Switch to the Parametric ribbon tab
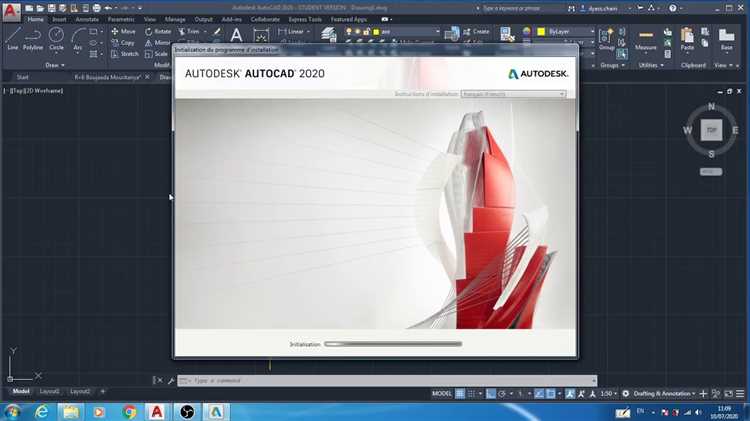 [x=121, y=19]
